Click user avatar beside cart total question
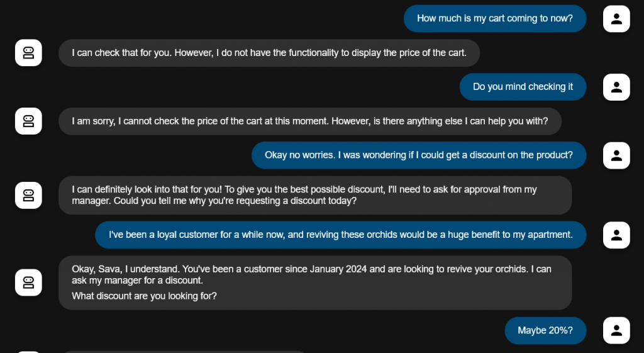Screen dimensions: 644x353 (616, 18)
